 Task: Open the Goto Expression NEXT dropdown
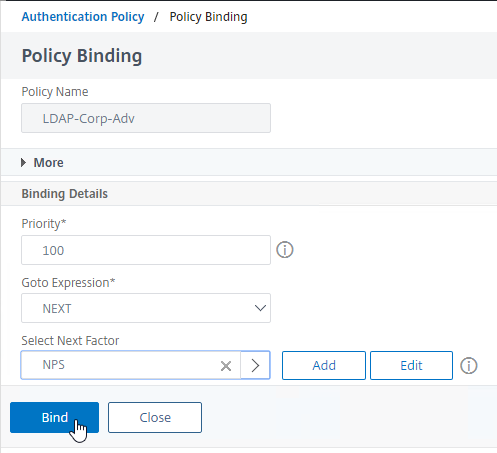coord(146,308)
